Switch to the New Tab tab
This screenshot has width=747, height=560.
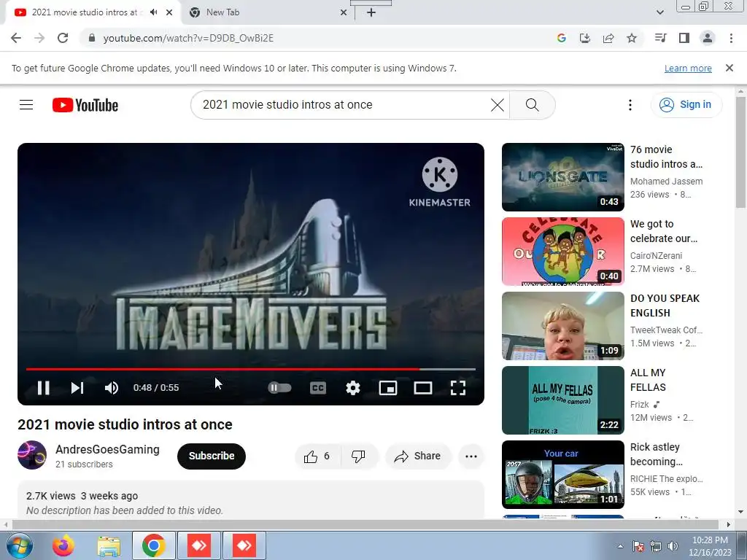click(x=268, y=12)
